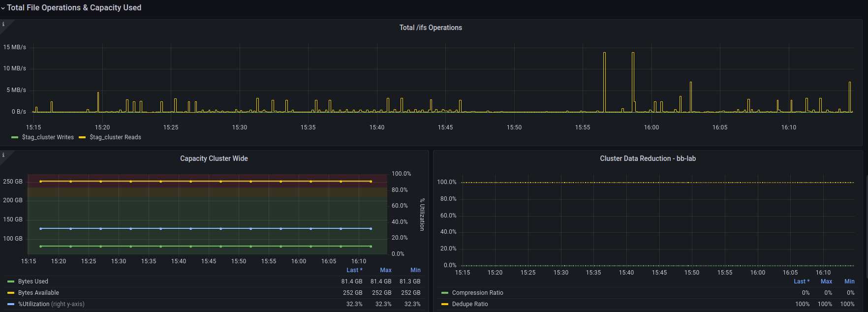
Task: Open the blue %Utilization series color swatch
Action: coord(11,304)
